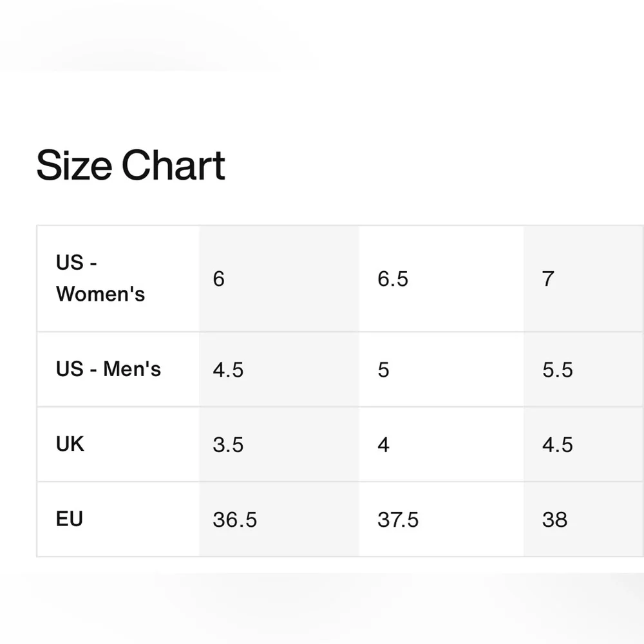
Task: Pick EU size 38 cell
Action: click(554, 520)
